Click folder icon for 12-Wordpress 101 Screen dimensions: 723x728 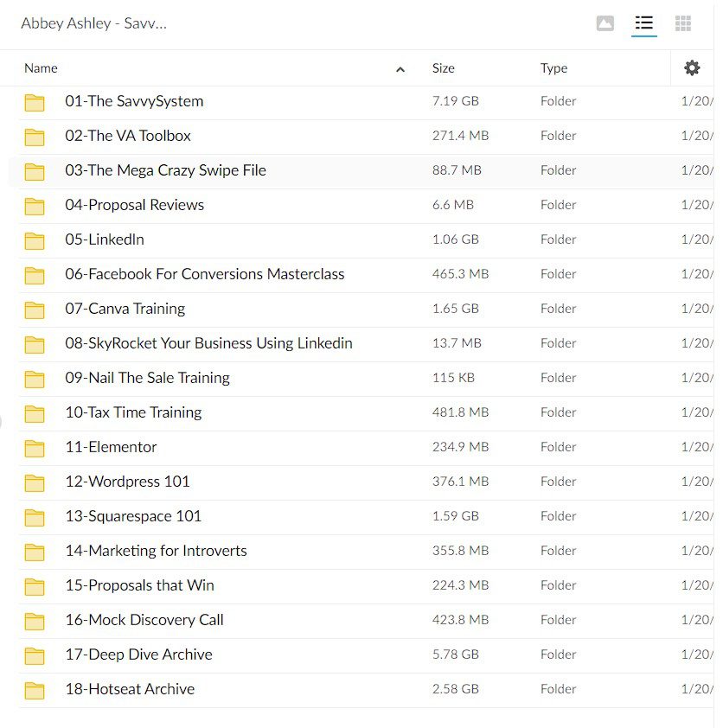35,482
